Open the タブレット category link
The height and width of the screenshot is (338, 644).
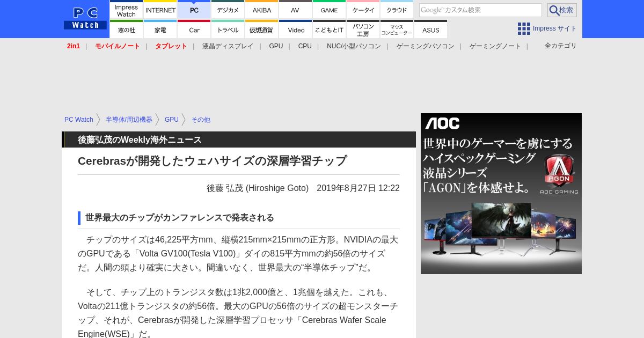pyautogui.click(x=171, y=46)
